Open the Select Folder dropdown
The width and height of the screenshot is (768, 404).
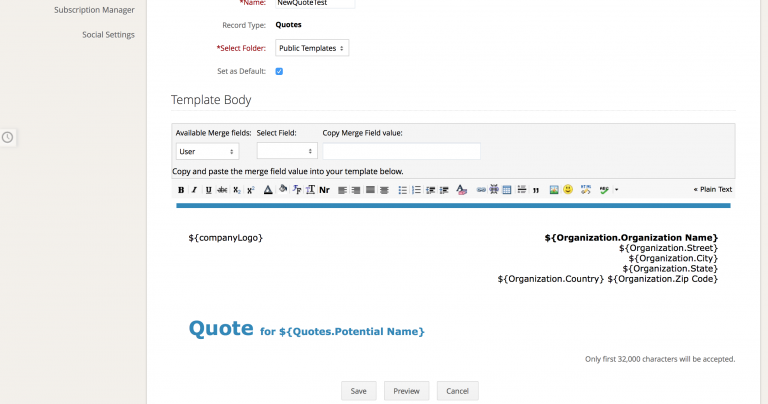(x=312, y=48)
